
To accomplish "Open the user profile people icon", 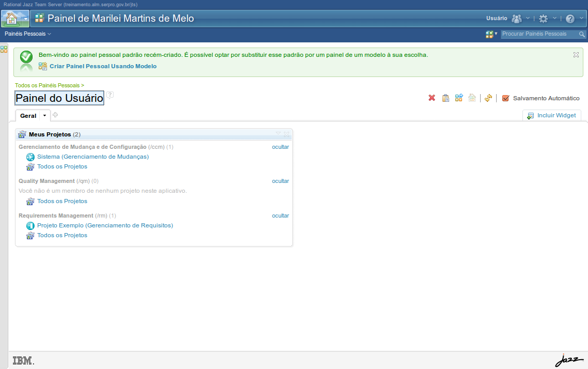I will pos(517,19).
